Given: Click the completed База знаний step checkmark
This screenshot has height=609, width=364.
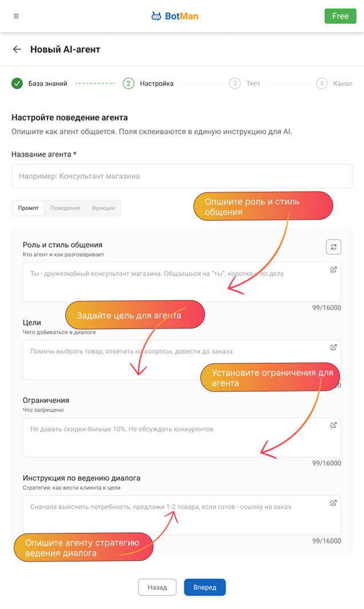Looking at the screenshot, I should pos(17,84).
